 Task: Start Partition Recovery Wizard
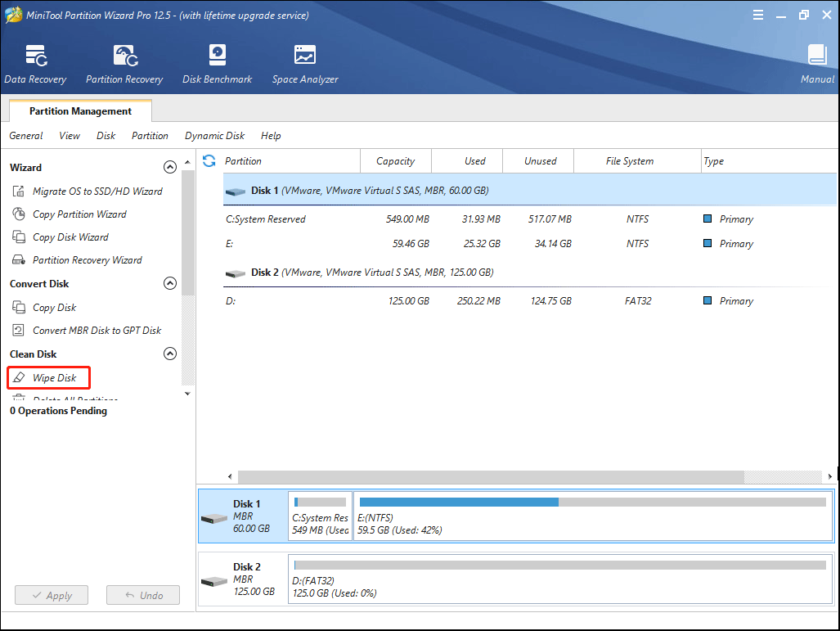[88, 260]
